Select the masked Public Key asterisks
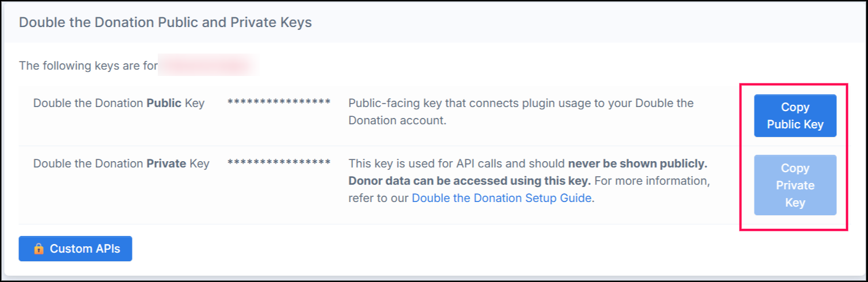The height and width of the screenshot is (282, 868). coord(279,103)
